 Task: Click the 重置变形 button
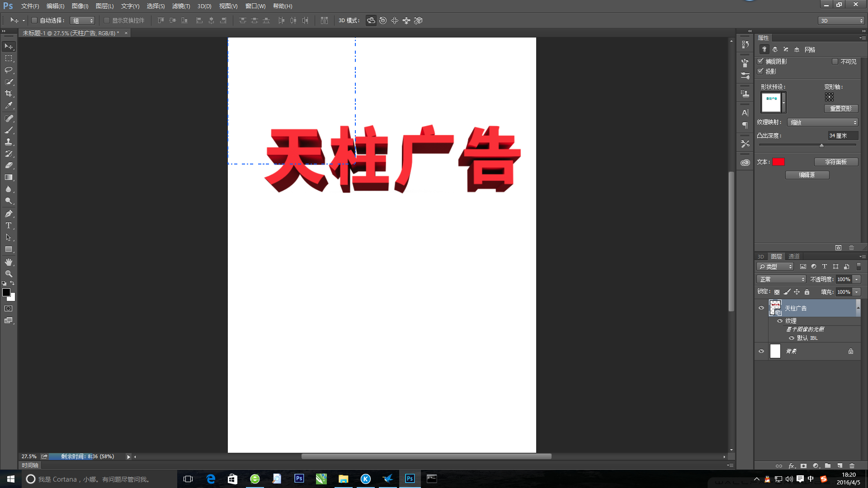(x=840, y=108)
